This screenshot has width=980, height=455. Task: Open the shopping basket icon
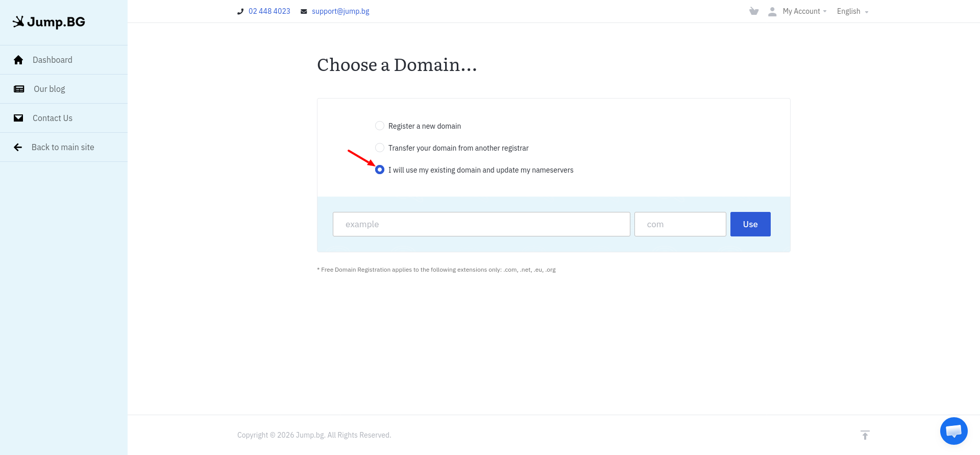point(754,11)
